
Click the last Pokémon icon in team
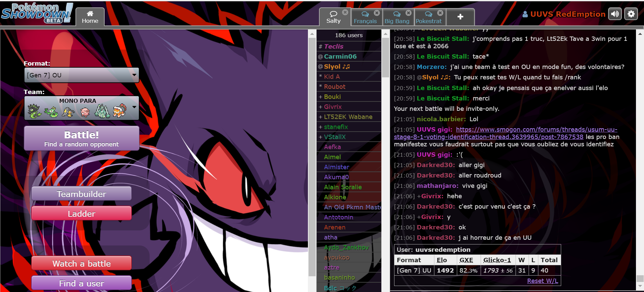[119, 111]
